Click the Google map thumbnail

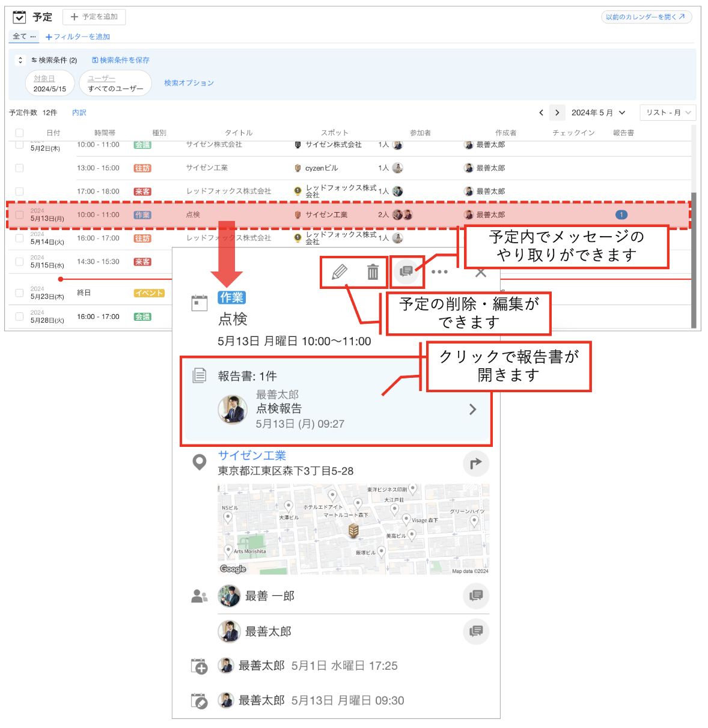[353, 529]
